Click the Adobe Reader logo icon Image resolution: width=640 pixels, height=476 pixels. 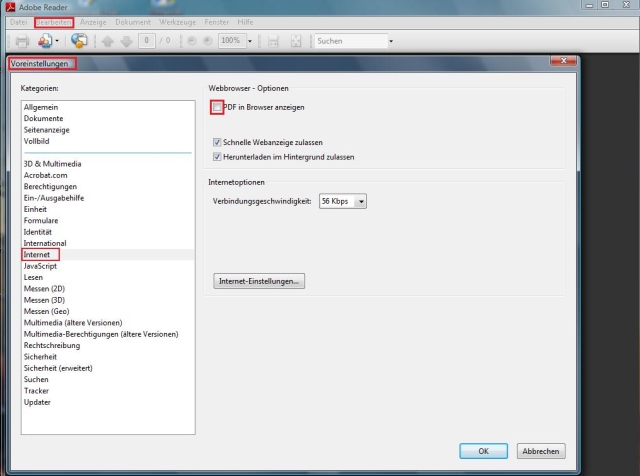[x=10, y=7]
